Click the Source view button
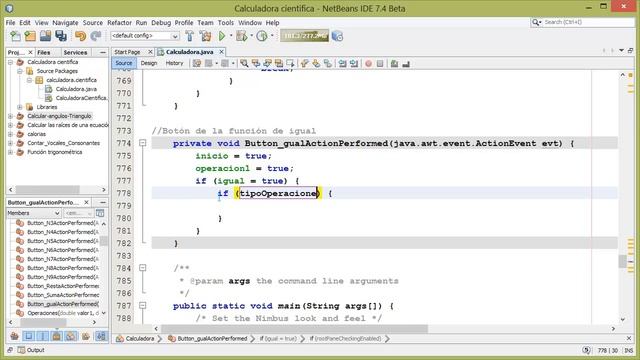This screenshot has width=640, height=360. click(124, 63)
